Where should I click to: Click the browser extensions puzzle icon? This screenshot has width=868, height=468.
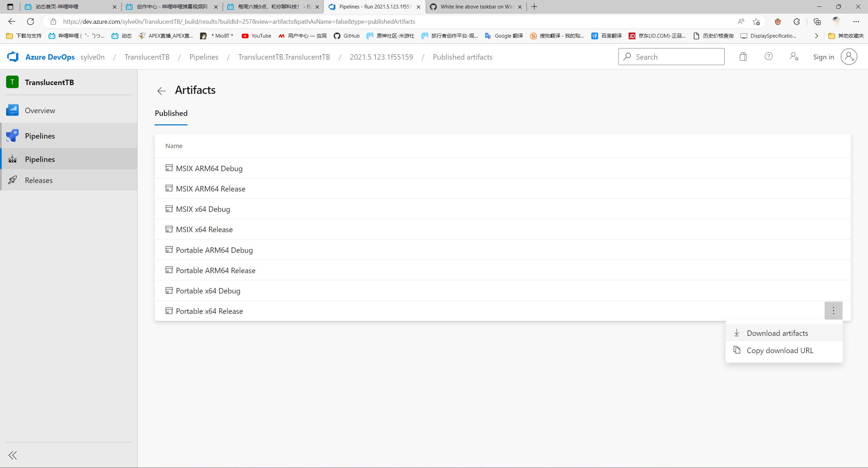click(x=796, y=22)
